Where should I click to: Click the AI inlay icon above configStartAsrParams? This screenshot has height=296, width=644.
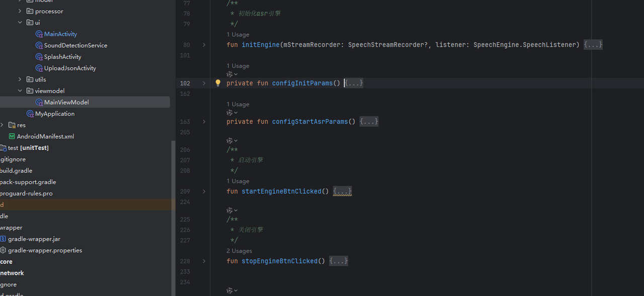click(x=230, y=113)
